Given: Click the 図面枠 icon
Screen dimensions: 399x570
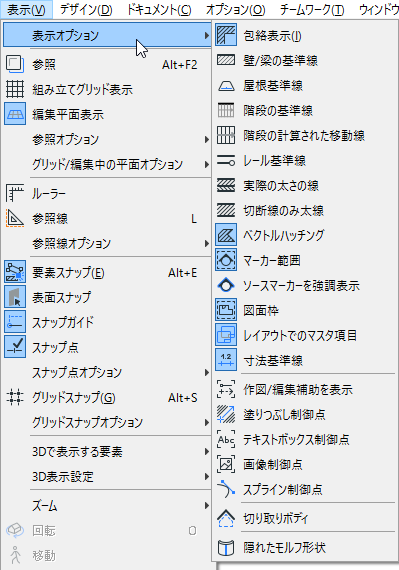Looking at the screenshot, I should [x=226, y=310].
